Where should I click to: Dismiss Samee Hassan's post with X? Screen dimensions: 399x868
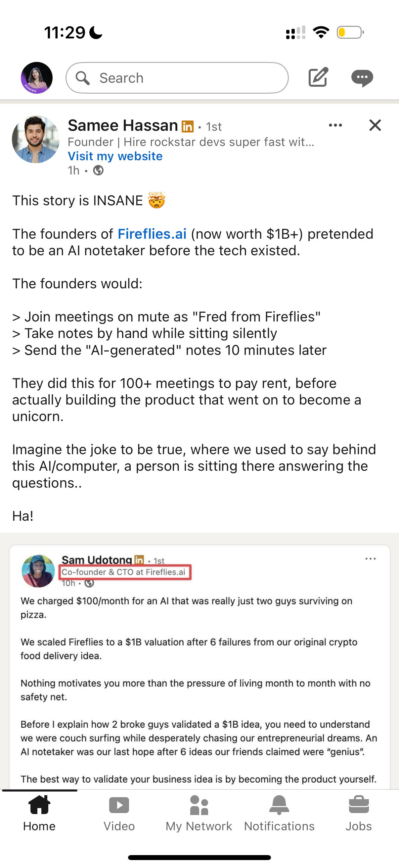coord(375,125)
